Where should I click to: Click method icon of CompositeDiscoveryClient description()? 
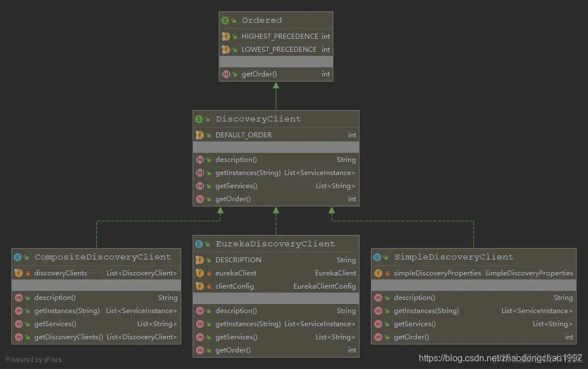point(18,298)
